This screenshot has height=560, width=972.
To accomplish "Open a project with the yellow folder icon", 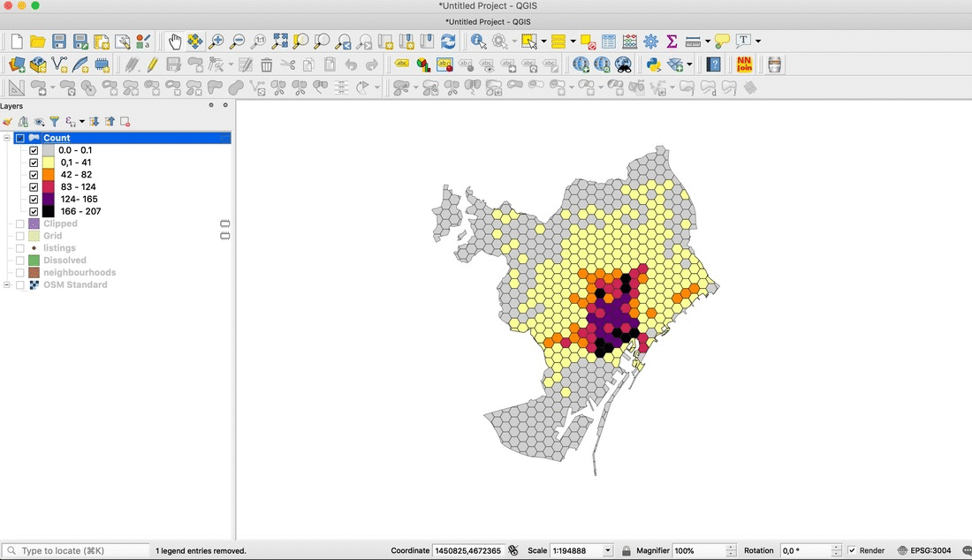I will click(38, 42).
